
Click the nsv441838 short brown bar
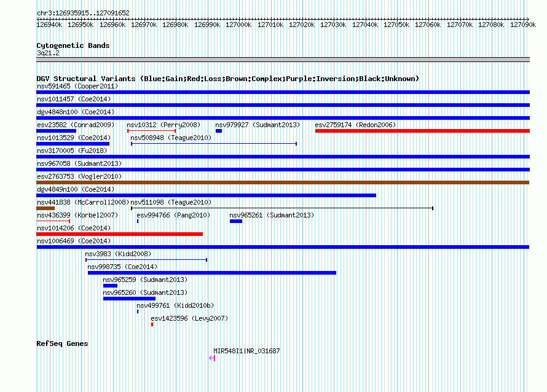45,208
